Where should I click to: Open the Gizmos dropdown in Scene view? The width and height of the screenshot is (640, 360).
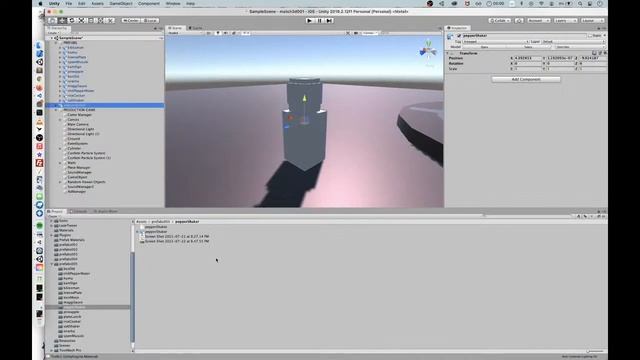(x=369, y=33)
